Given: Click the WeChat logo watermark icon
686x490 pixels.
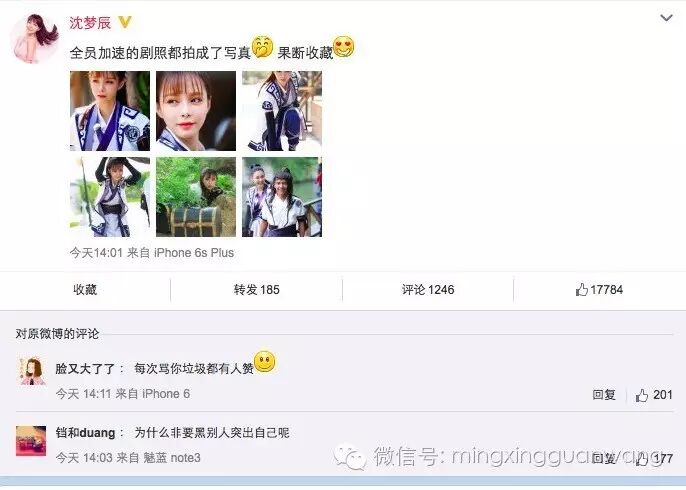Looking at the screenshot, I should (350, 456).
